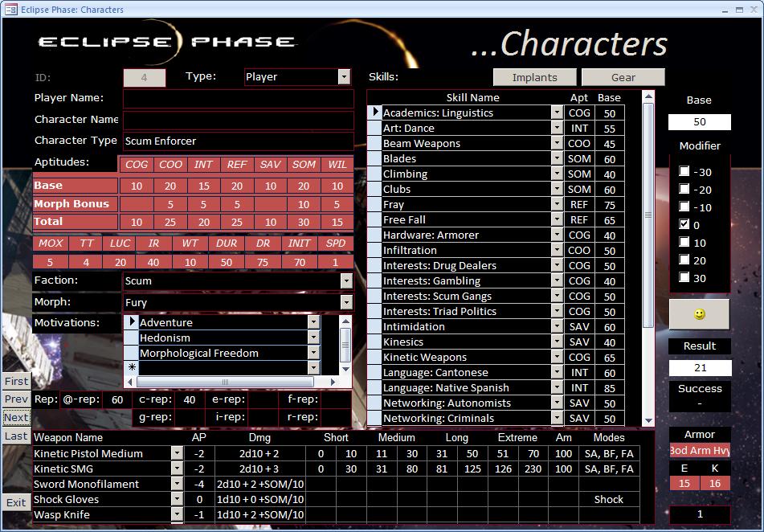Screen dimensions: 764x532
Task: Check the -10 modifier box
Action: [x=684, y=207]
